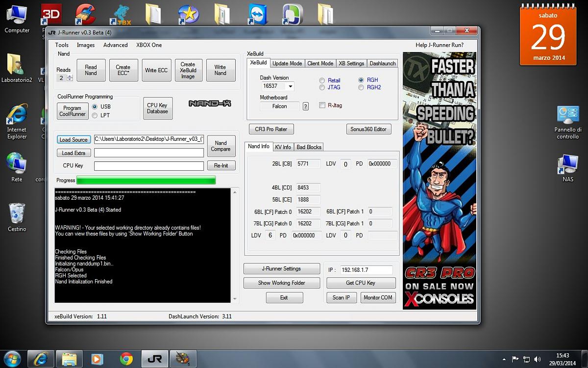
Task: Open Windows Explorer from the taskbar
Action: coord(69,359)
